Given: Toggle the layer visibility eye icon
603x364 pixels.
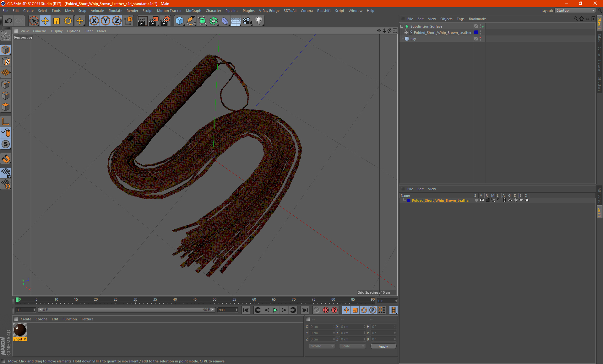Looking at the screenshot, I should [482, 200].
